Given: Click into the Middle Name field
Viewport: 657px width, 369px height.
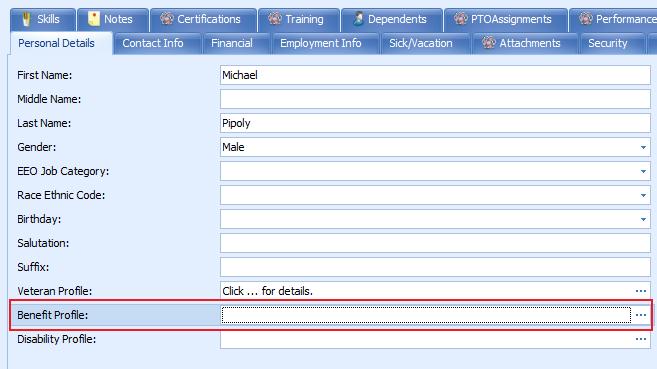Looking at the screenshot, I should pyautogui.click(x=435, y=99).
